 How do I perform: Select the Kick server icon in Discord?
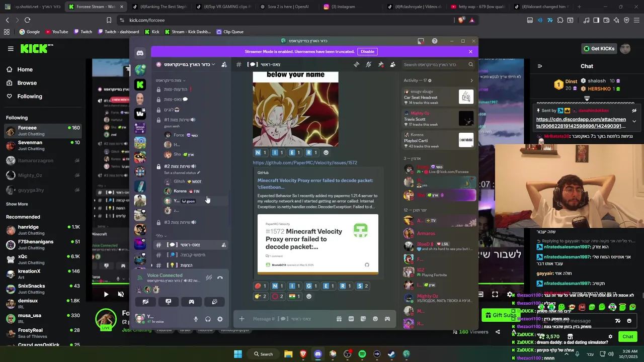click(x=140, y=84)
